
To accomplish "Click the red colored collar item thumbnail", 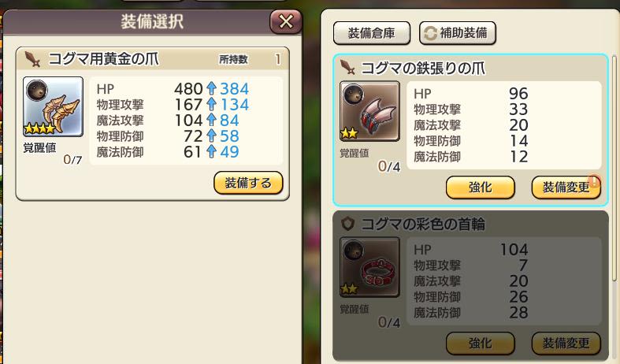I will coord(369,267).
